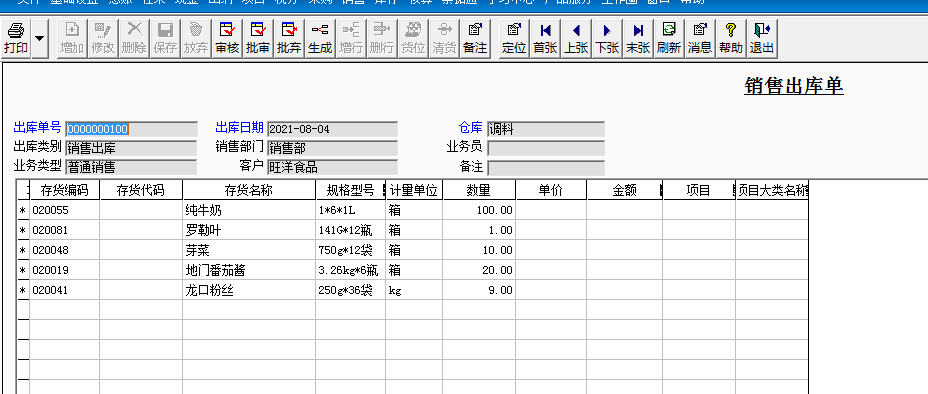Click the 金额 column header
Viewport: 928px width, 394px height.
[x=624, y=190]
